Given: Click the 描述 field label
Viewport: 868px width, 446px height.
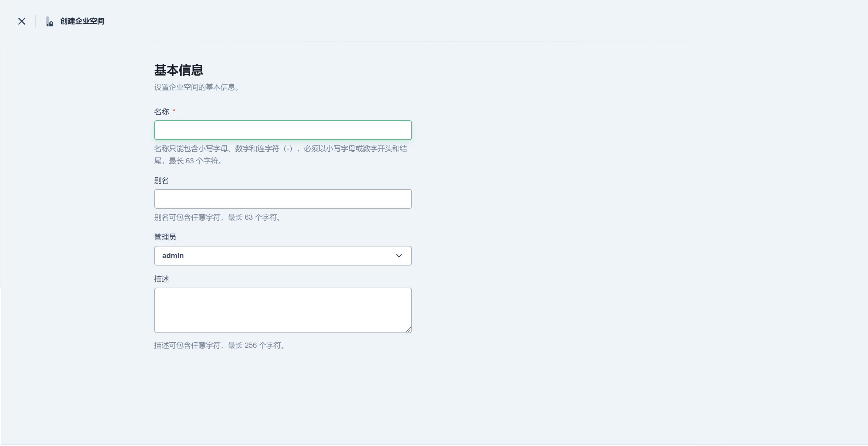Looking at the screenshot, I should coord(161,279).
